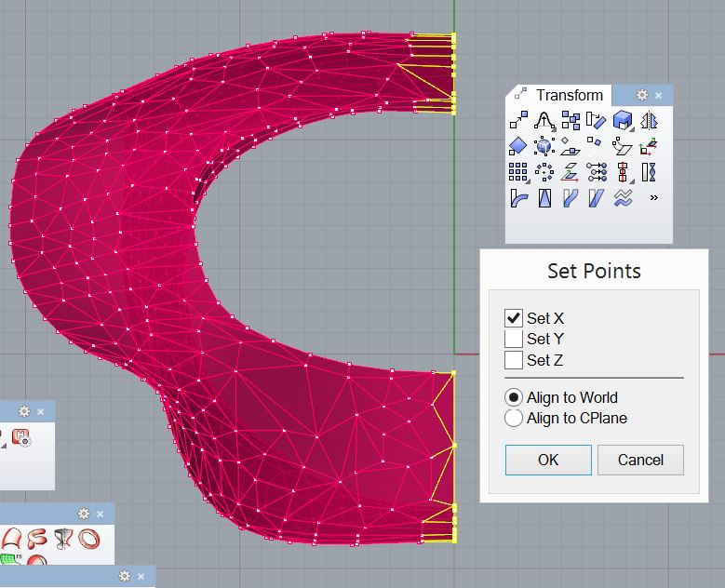The height and width of the screenshot is (588, 725).
Task: Select the Align to CPlane radio button
Action: click(514, 419)
